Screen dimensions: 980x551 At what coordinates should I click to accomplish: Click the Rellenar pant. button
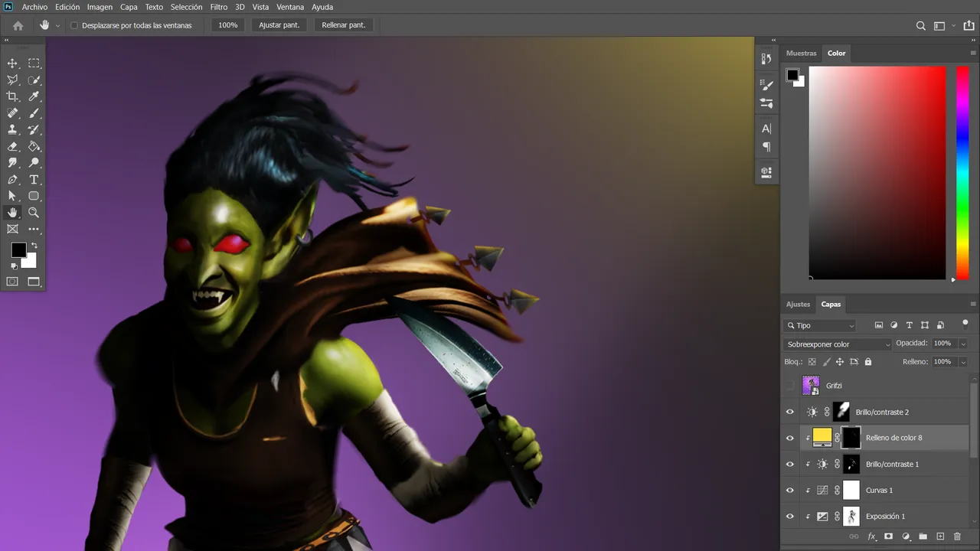[x=344, y=25]
